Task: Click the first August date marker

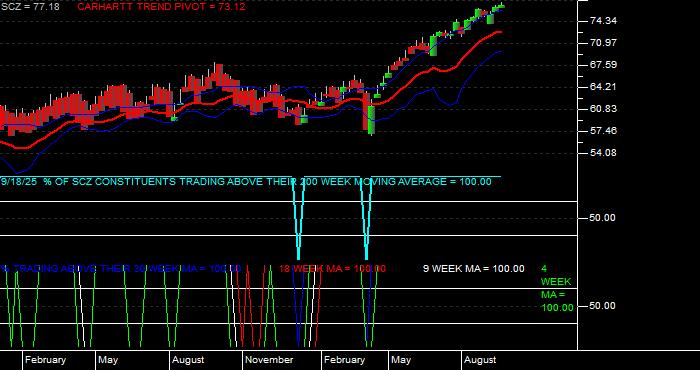Action: point(188,360)
